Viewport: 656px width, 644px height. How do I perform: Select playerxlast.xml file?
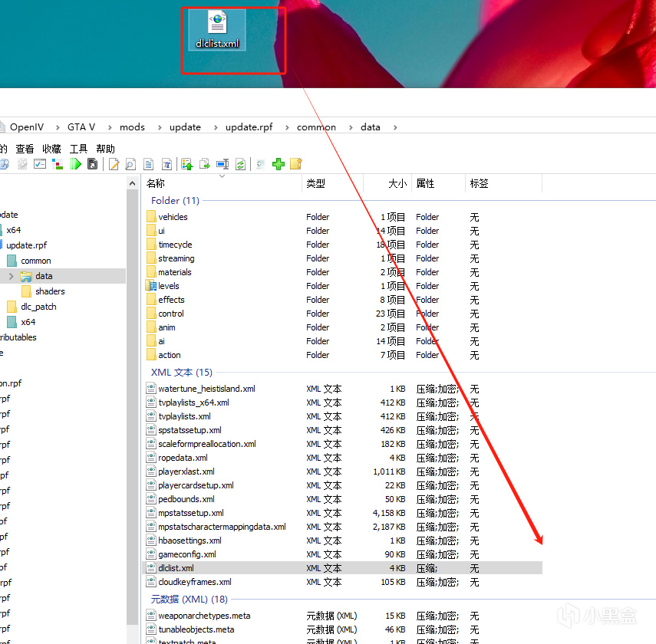click(x=343, y=472)
